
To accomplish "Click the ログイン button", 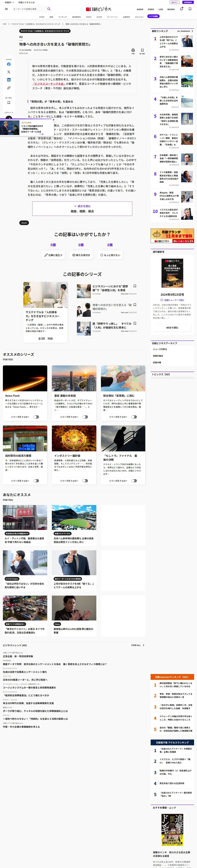I will (174, 2).
